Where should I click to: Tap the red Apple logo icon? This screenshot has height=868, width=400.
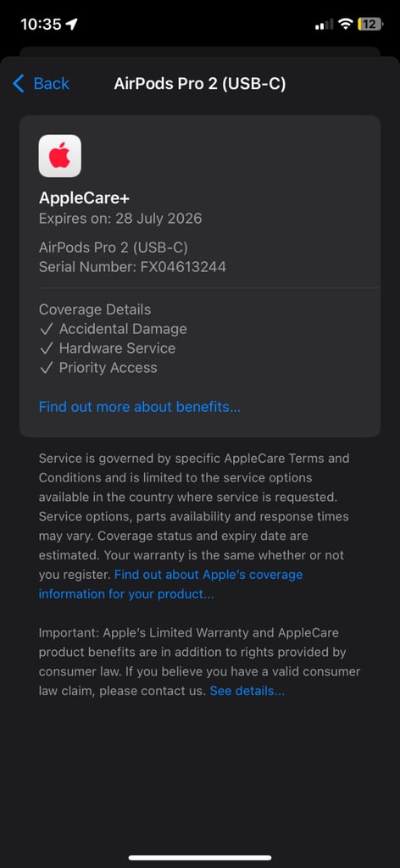click(60, 156)
